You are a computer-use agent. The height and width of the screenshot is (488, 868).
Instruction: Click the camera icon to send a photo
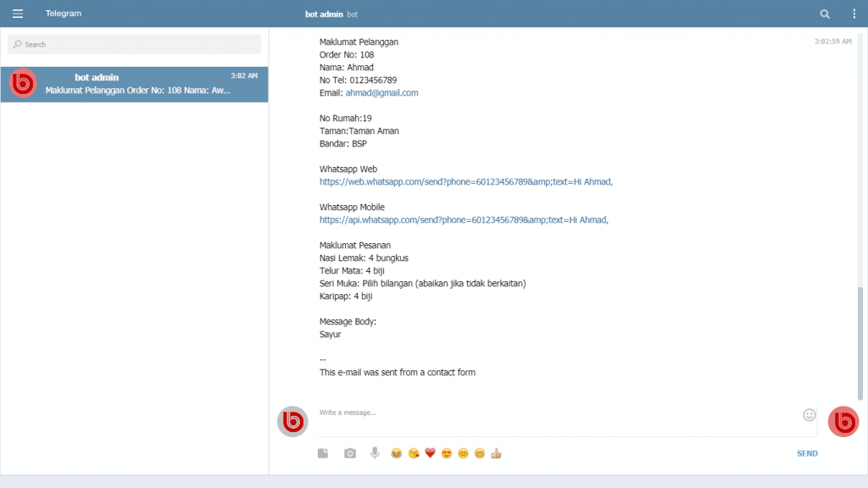tap(350, 453)
